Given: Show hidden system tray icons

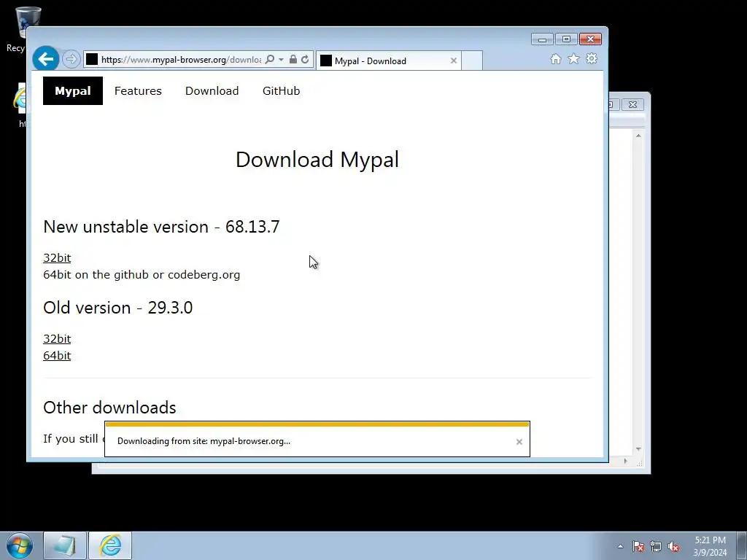Looking at the screenshot, I should click(620, 546).
